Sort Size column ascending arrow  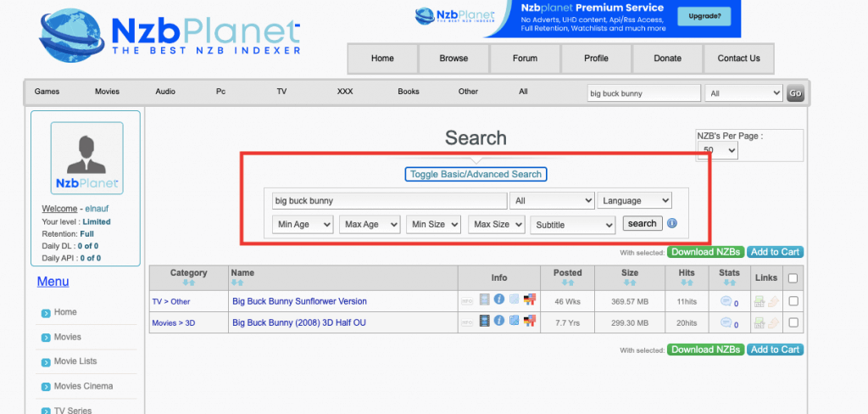pyautogui.click(x=632, y=283)
